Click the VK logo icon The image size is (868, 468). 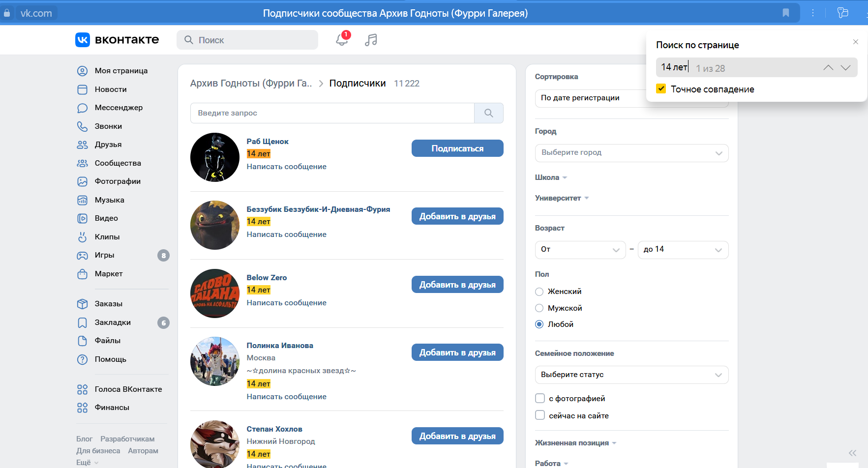(83, 40)
